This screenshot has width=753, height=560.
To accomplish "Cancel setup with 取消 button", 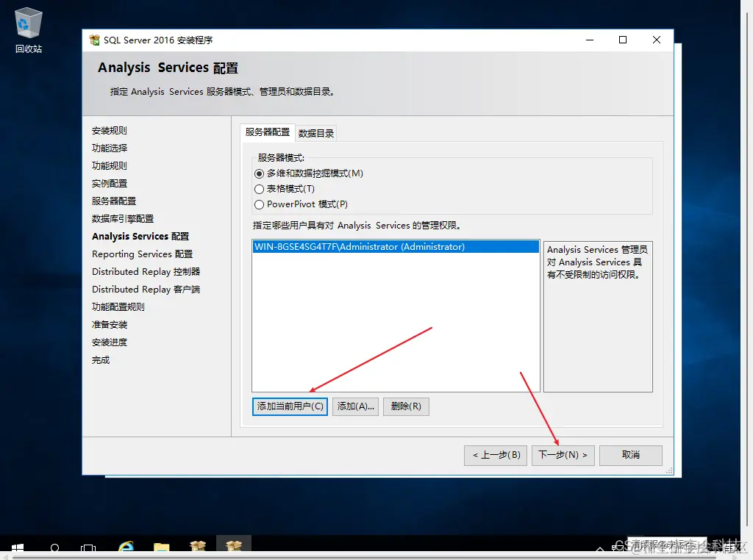I will pyautogui.click(x=630, y=455).
